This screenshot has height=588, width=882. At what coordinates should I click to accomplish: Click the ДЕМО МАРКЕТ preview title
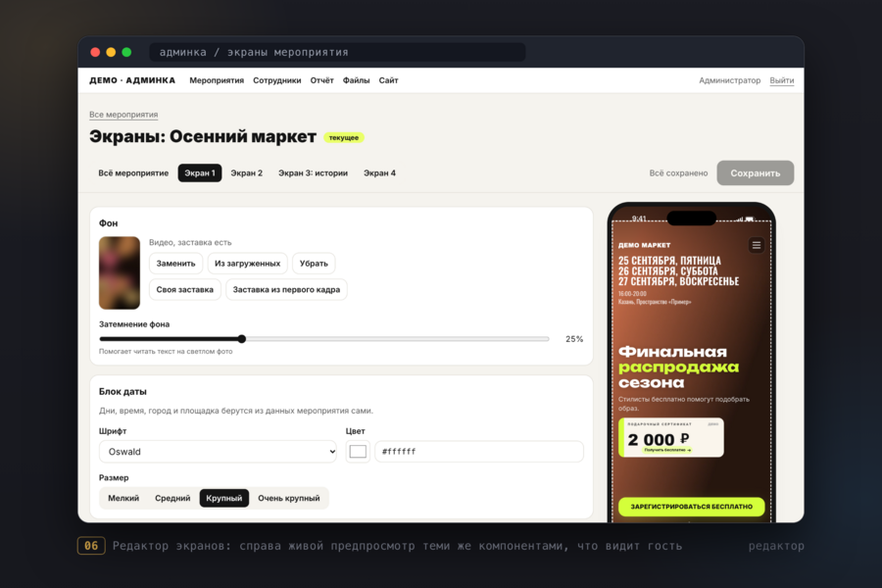tap(644, 245)
